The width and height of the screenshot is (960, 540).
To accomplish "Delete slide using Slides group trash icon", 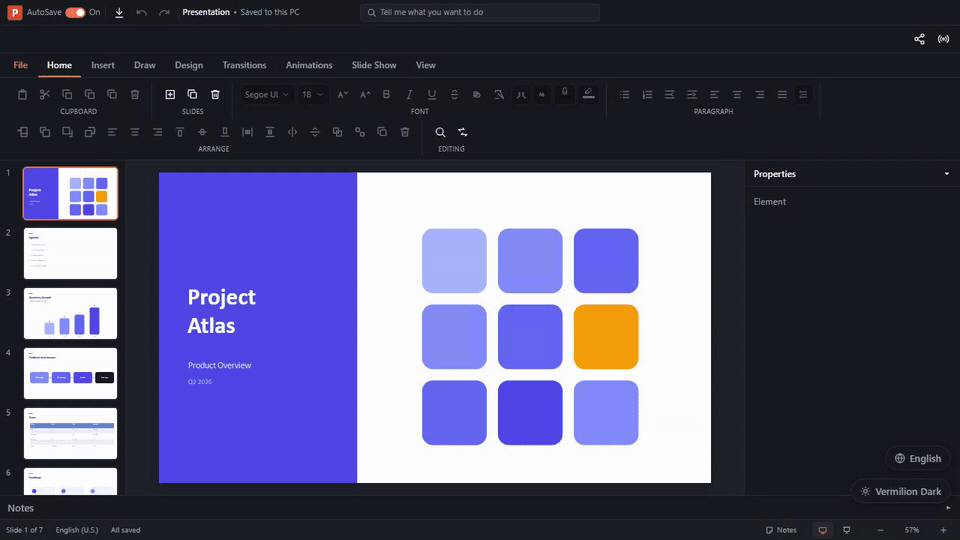I will point(215,94).
